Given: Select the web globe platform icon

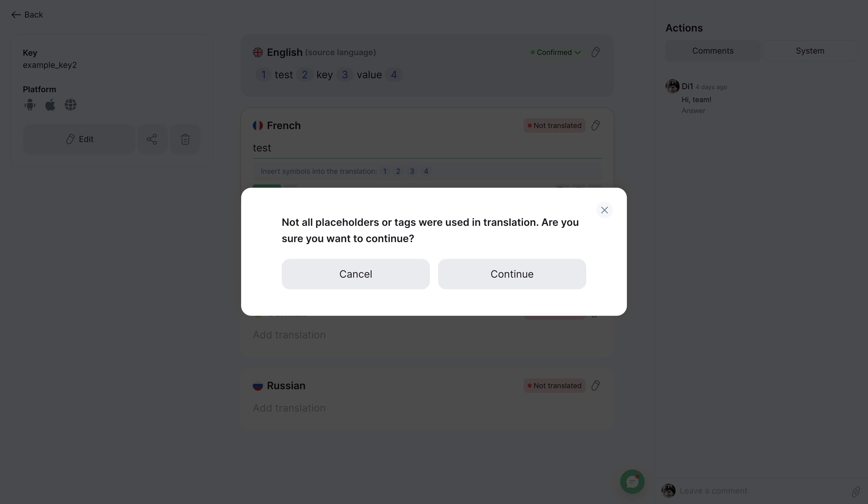Looking at the screenshot, I should point(71,104).
